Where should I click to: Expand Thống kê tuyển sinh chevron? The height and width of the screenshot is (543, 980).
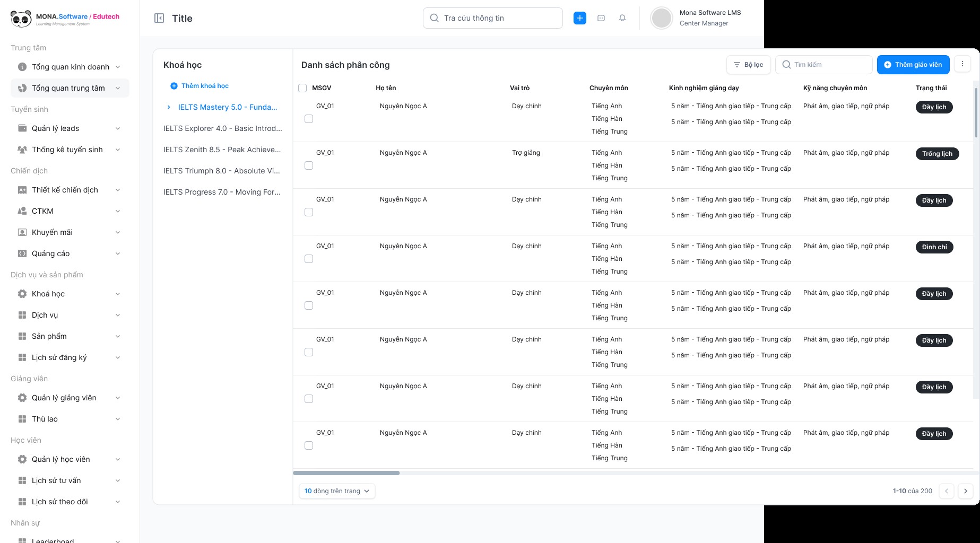click(x=118, y=150)
